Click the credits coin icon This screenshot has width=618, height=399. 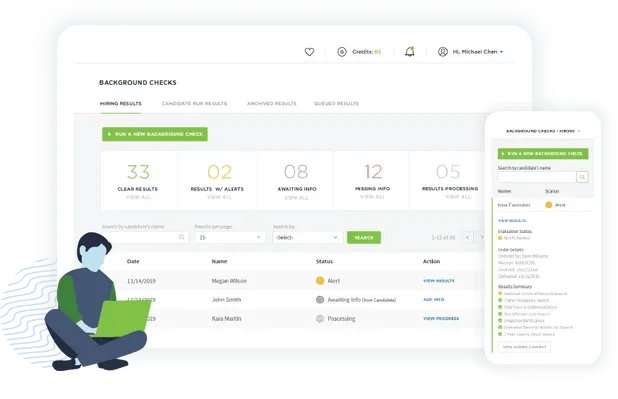pyautogui.click(x=342, y=52)
